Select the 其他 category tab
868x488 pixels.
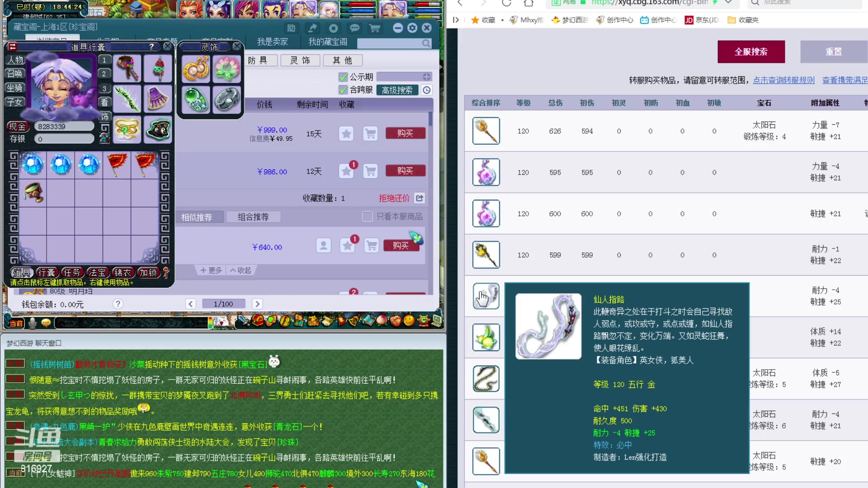tap(342, 60)
